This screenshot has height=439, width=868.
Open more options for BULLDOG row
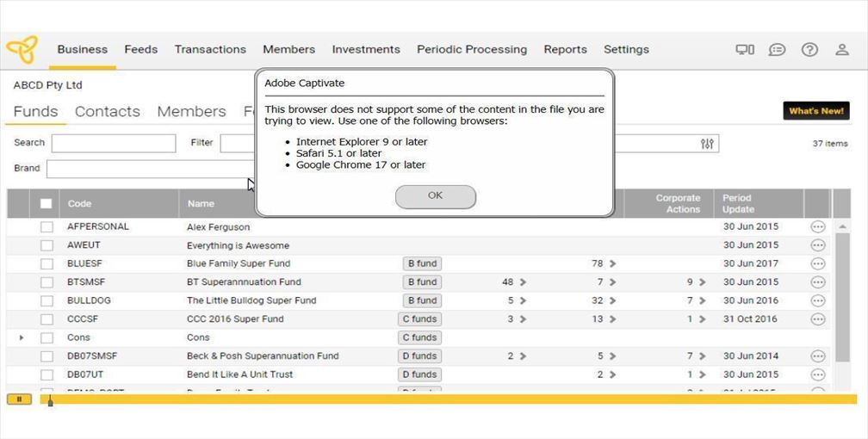point(818,300)
